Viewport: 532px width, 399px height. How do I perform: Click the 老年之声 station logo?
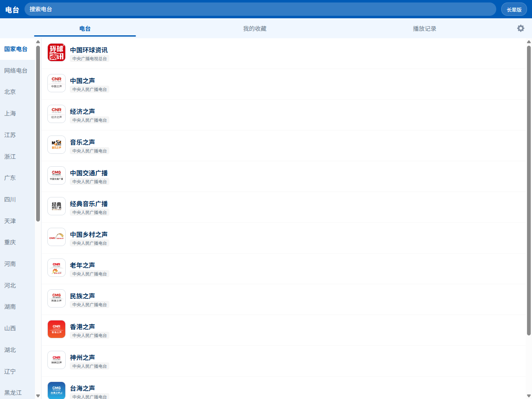click(x=57, y=268)
